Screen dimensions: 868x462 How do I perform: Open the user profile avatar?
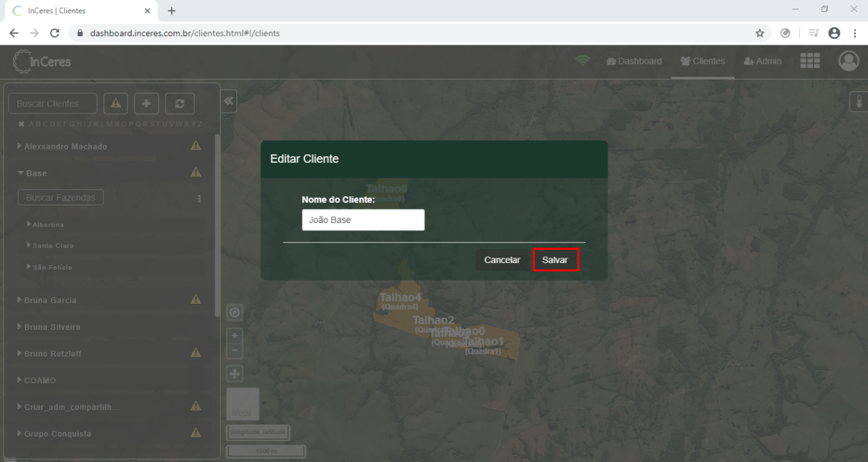849,61
